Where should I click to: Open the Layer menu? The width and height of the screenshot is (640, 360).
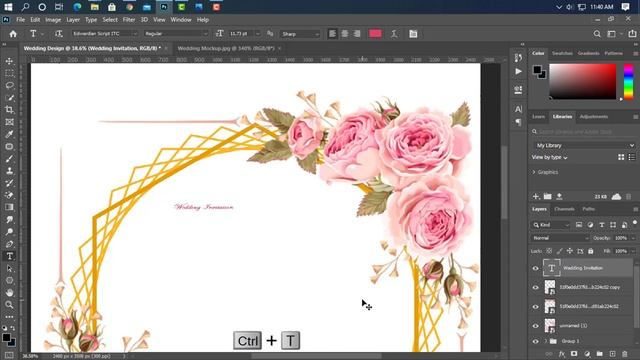[73, 20]
